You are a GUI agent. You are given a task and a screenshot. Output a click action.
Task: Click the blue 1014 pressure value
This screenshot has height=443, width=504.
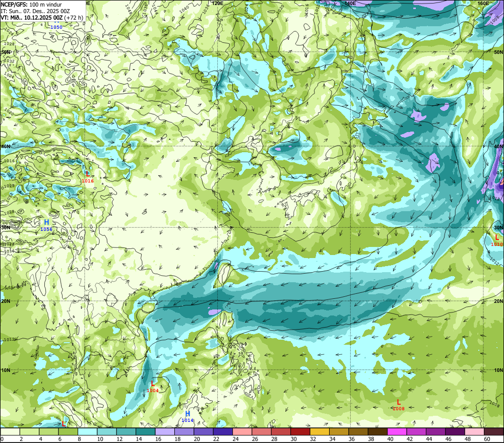pyautogui.click(x=187, y=420)
